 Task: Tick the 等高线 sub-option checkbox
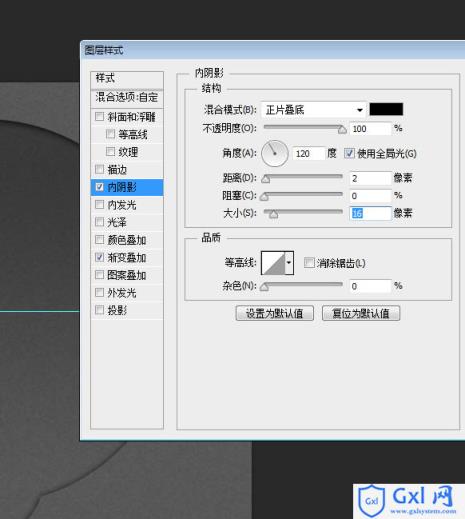tap(110, 134)
